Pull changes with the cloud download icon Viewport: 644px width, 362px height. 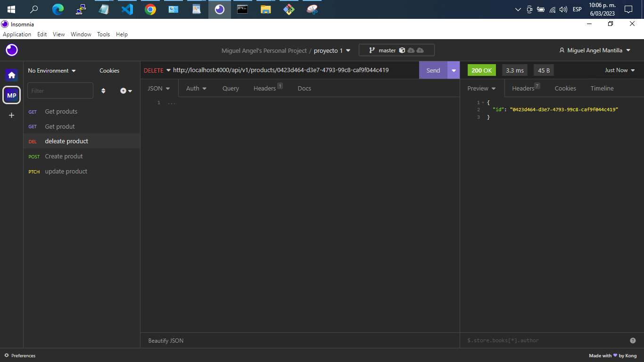pyautogui.click(x=411, y=50)
